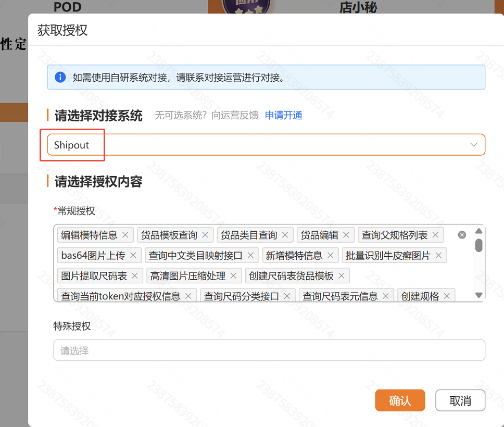Remove the 查询尺码表元信息 tag
The width and height of the screenshot is (504, 427).
pos(386,296)
